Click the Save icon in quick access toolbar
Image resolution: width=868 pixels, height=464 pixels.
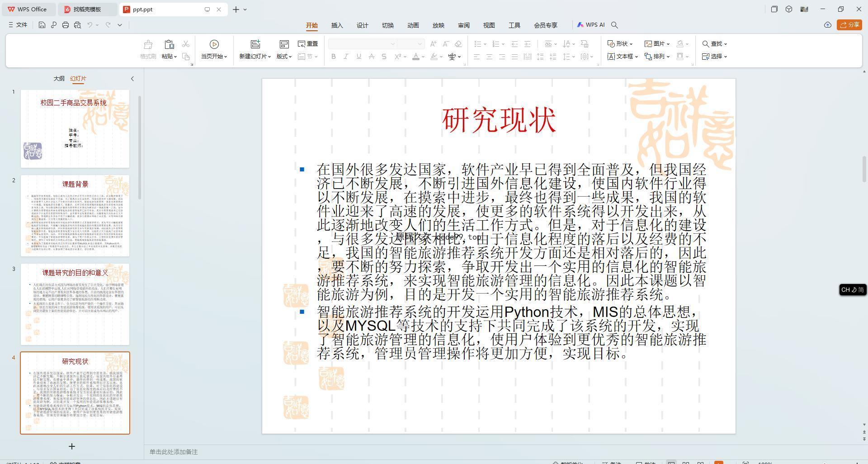42,25
